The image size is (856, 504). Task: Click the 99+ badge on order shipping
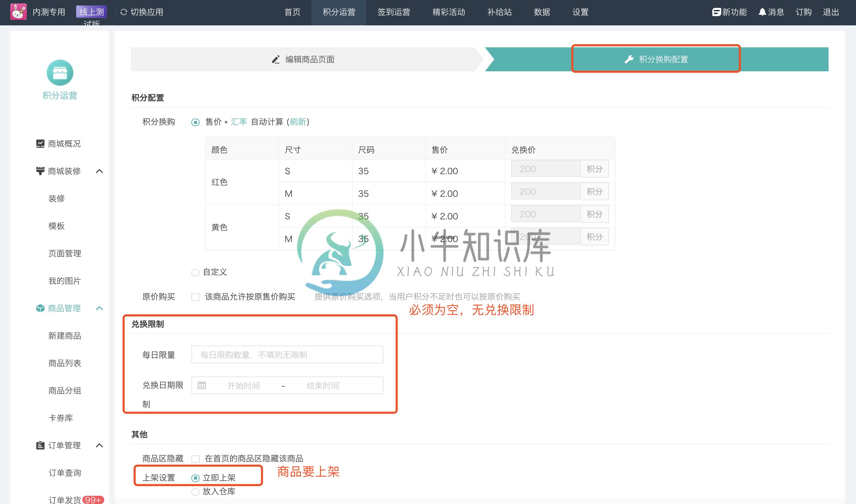click(93, 500)
